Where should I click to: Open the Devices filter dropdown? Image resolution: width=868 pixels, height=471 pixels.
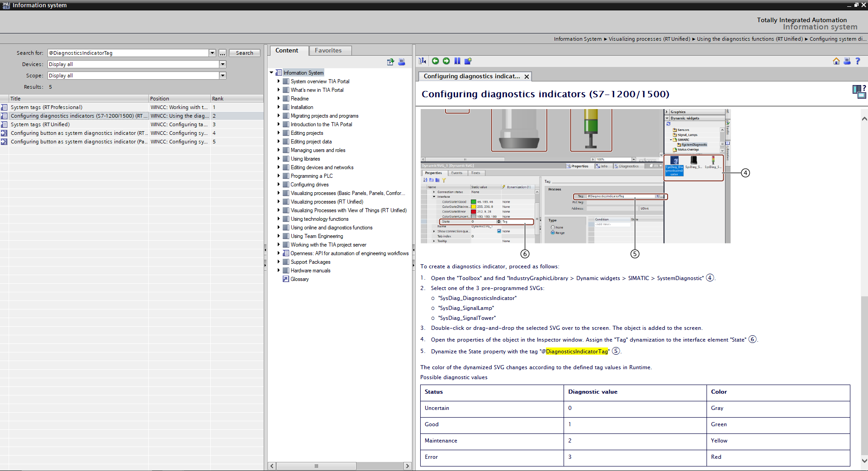223,64
